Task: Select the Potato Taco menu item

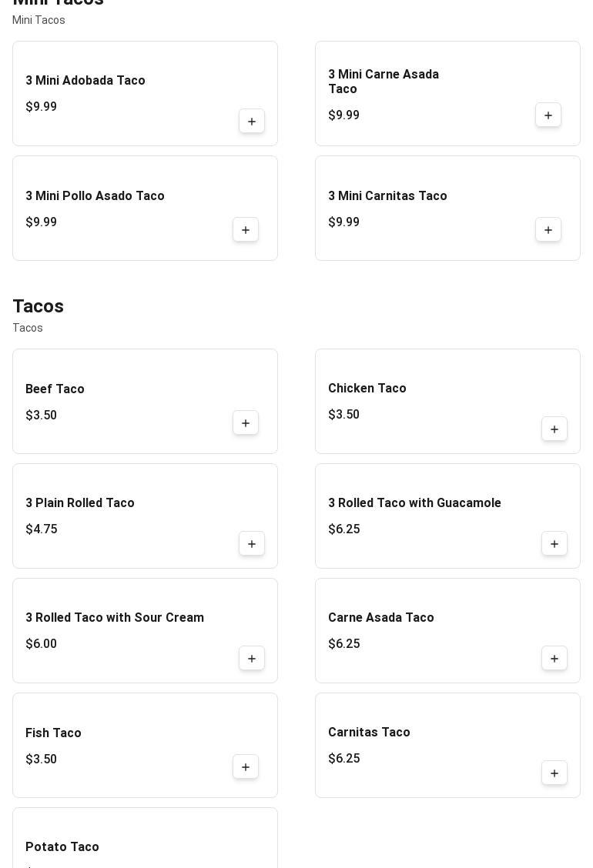Action: click(62, 847)
